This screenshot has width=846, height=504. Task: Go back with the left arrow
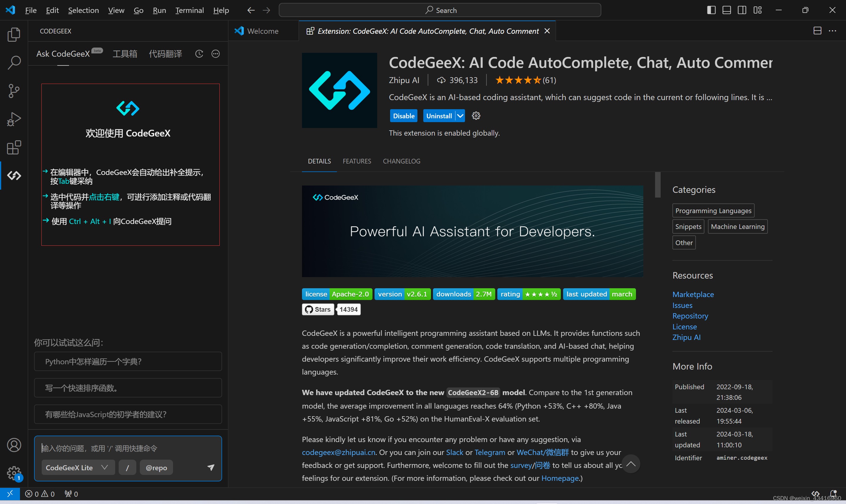[x=251, y=10]
